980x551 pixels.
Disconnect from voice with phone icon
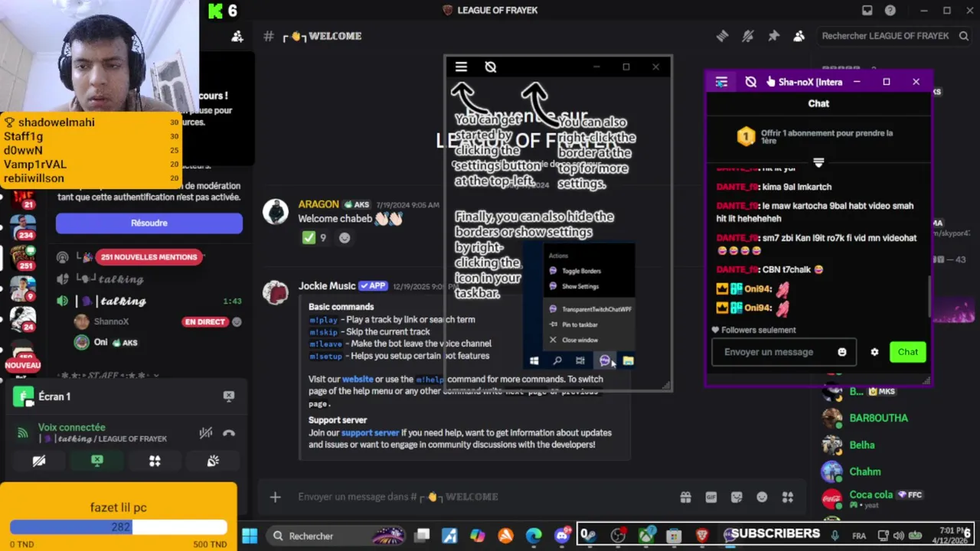229,433
